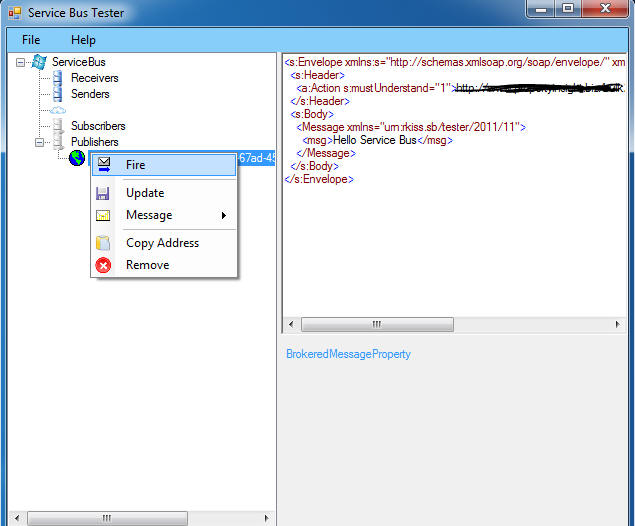The height and width of the screenshot is (526, 635).
Task: Select the Receivers tree item
Action: click(95, 78)
